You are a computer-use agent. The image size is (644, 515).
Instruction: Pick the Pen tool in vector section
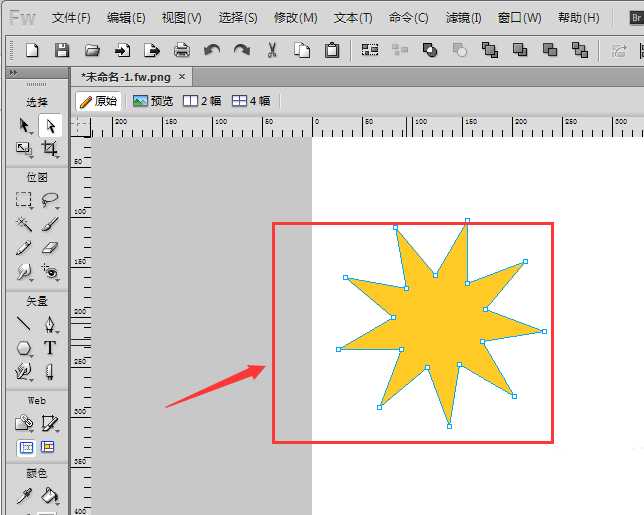click(49, 324)
